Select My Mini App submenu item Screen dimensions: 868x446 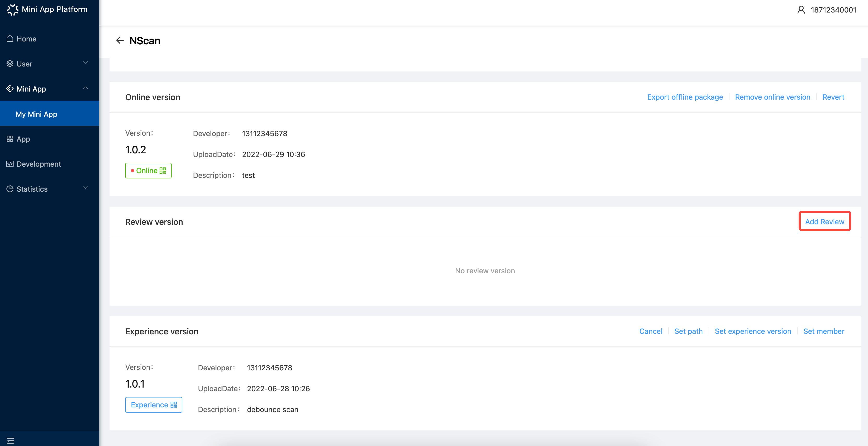50,113
